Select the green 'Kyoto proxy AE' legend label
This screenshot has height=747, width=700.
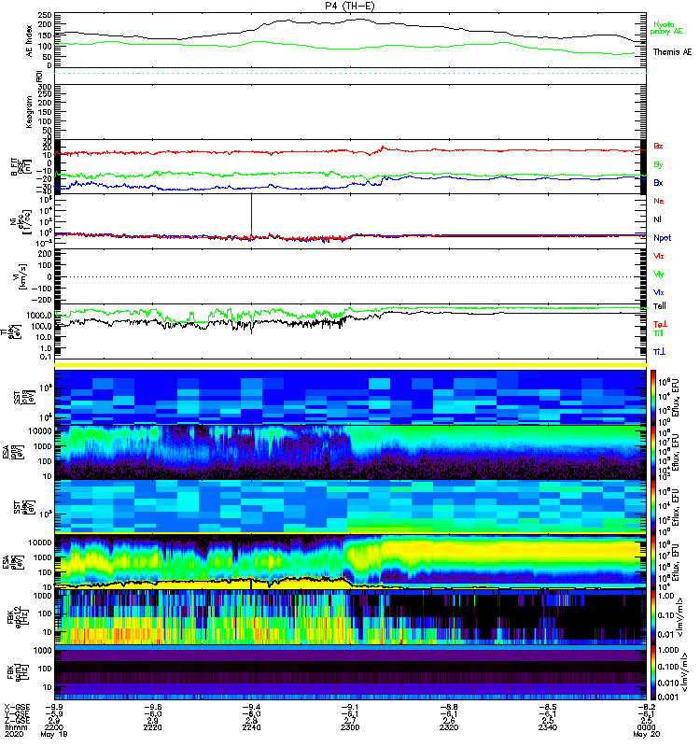[x=666, y=28]
